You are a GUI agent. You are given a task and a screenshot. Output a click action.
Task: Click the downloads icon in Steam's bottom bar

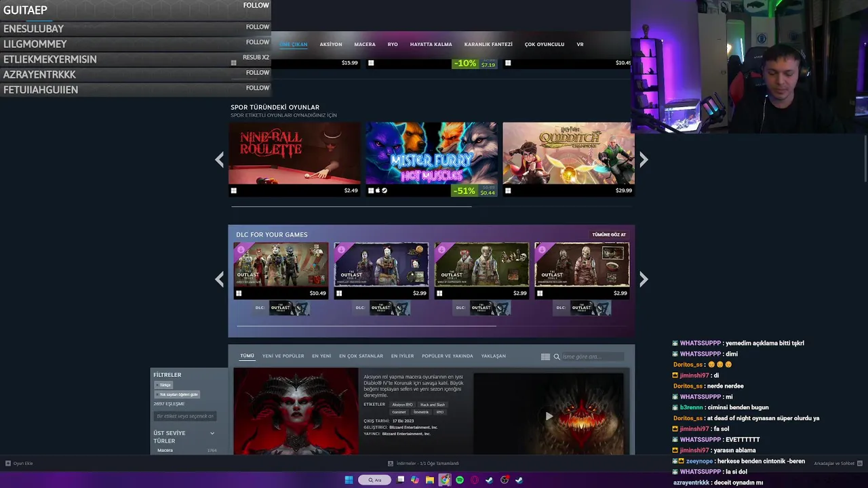(391, 464)
